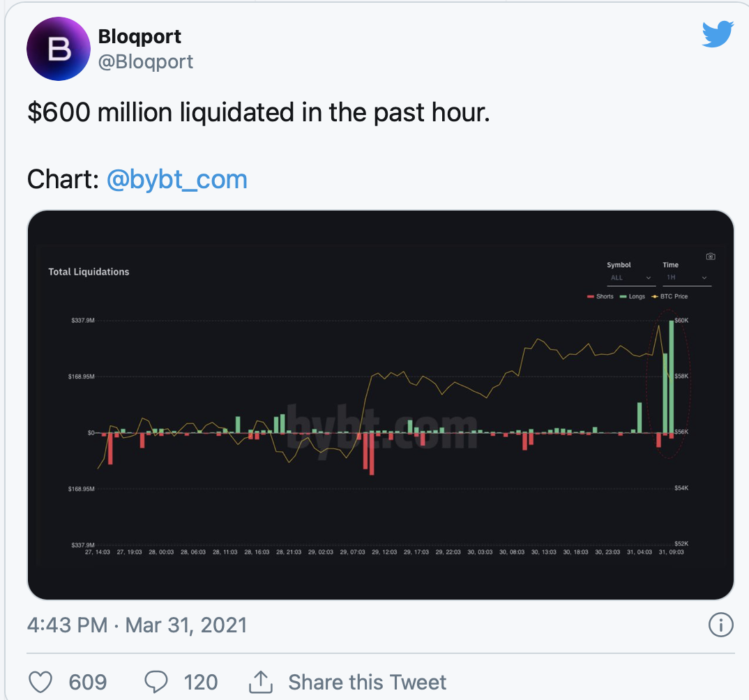The width and height of the screenshot is (749, 700).
Task: Toggle the Longs legend series
Action: [x=633, y=296]
